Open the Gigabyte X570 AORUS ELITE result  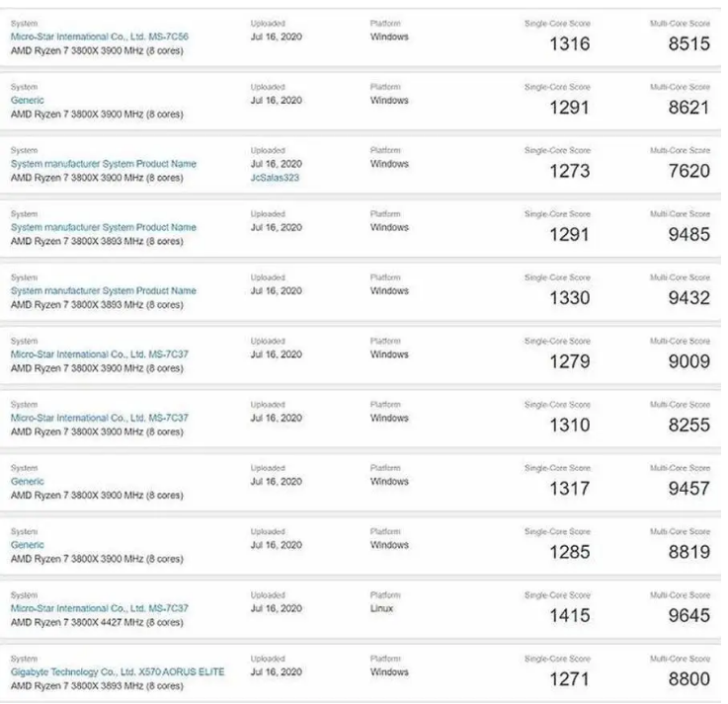coord(117,671)
